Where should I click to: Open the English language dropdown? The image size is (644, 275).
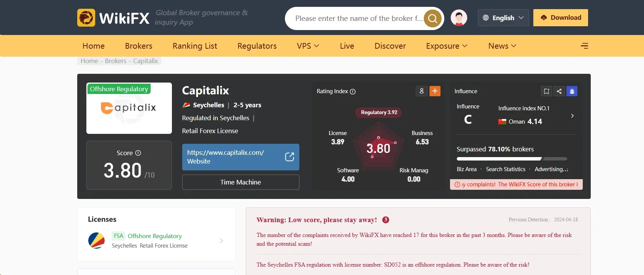coord(503,18)
